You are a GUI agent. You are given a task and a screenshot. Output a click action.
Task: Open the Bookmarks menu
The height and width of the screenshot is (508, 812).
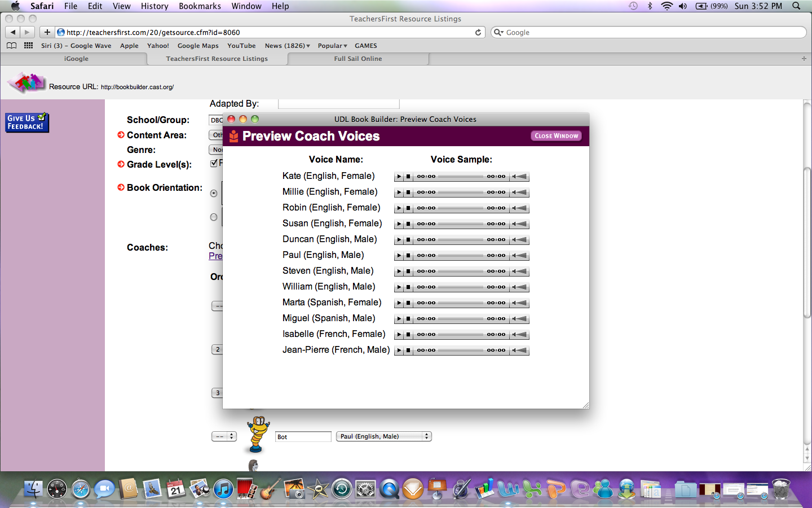[x=200, y=6]
